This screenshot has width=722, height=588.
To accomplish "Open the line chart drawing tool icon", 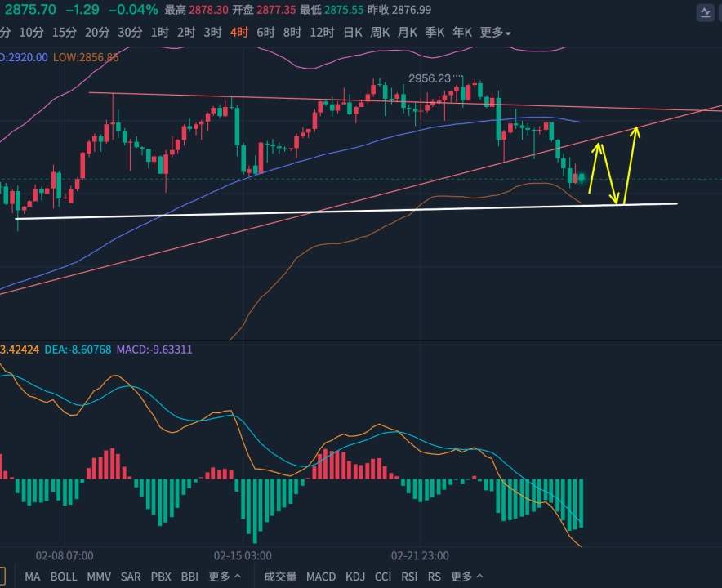I will pos(705,12).
